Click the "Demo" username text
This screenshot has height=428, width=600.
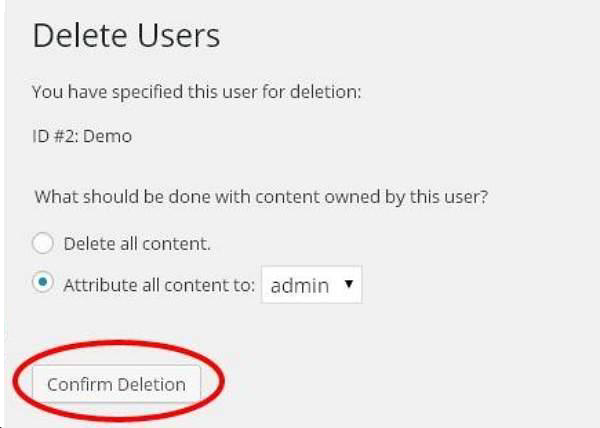107,136
